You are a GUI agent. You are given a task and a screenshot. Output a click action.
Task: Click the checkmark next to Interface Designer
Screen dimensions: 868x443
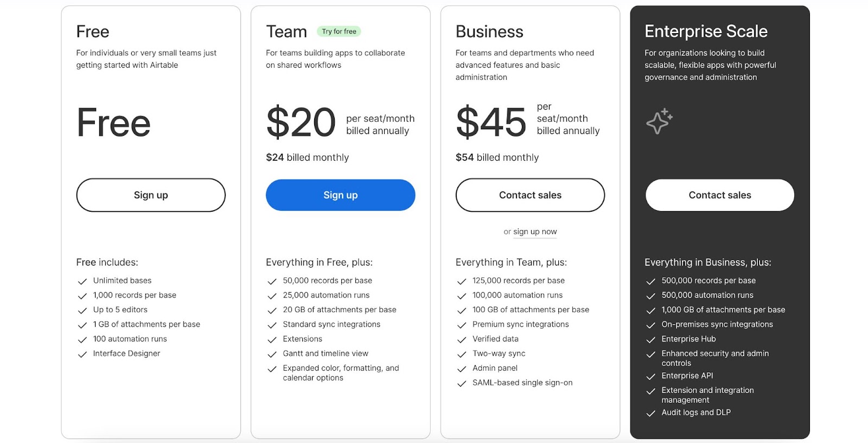click(81, 353)
